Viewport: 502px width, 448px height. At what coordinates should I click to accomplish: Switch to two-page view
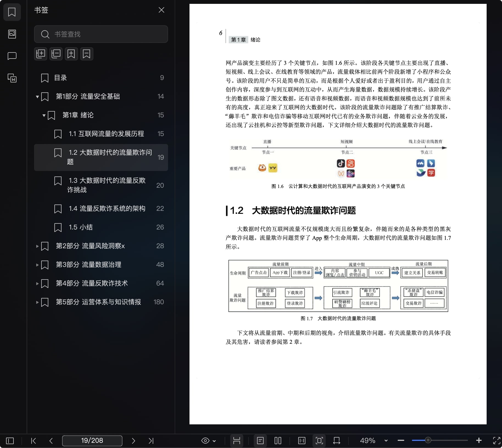pyautogui.click(x=278, y=441)
